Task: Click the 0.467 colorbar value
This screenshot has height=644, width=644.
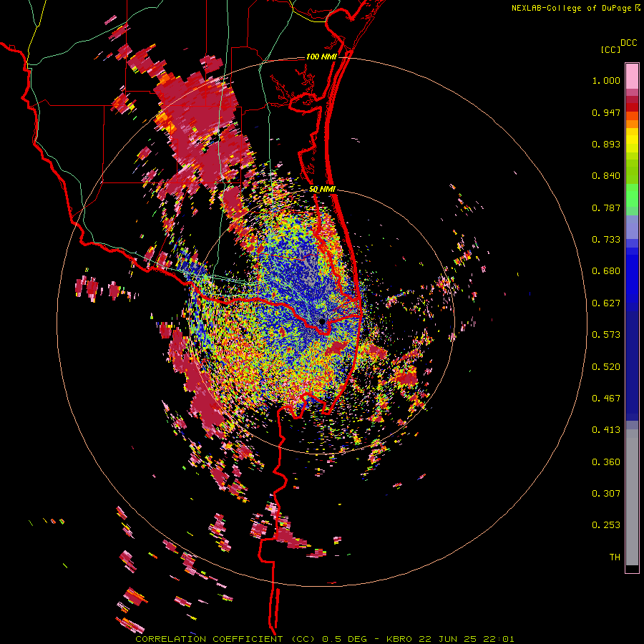Action: click(606, 399)
